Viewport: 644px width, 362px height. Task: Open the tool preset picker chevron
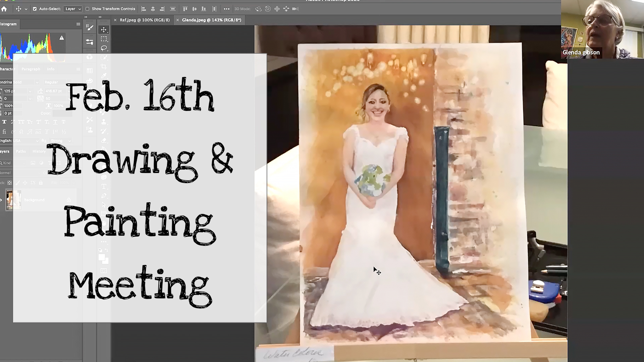26,9
